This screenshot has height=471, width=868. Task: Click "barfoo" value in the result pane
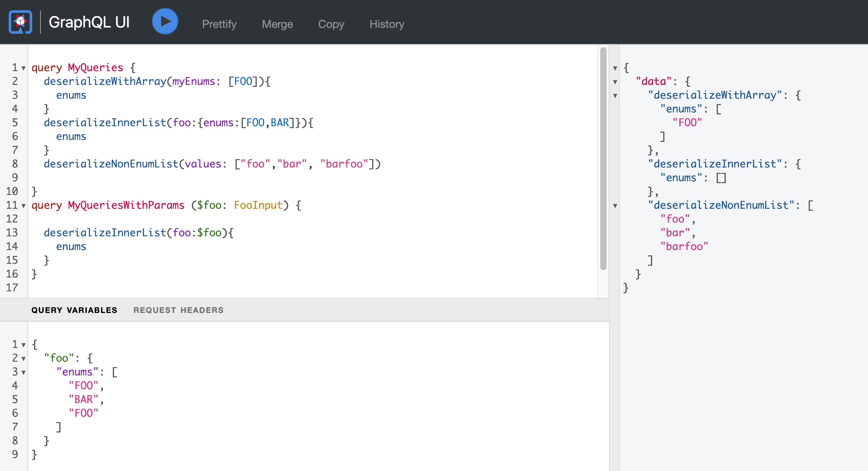(x=684, y=247)
